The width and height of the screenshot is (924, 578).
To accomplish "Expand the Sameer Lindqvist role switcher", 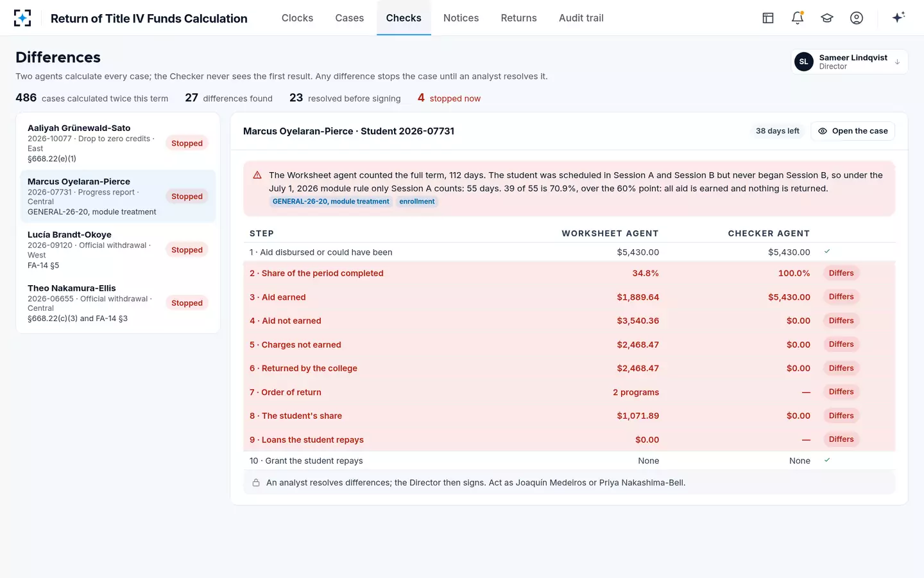I will pyautogui.click(x=849, y=62).
